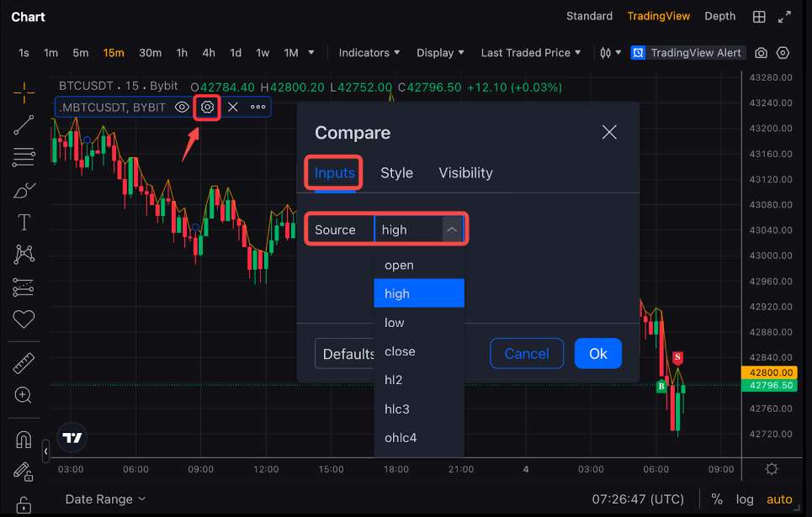The image size is (812, 517).
Task: Open the Last Traded Price dropdown
Action: click(530, 53)
